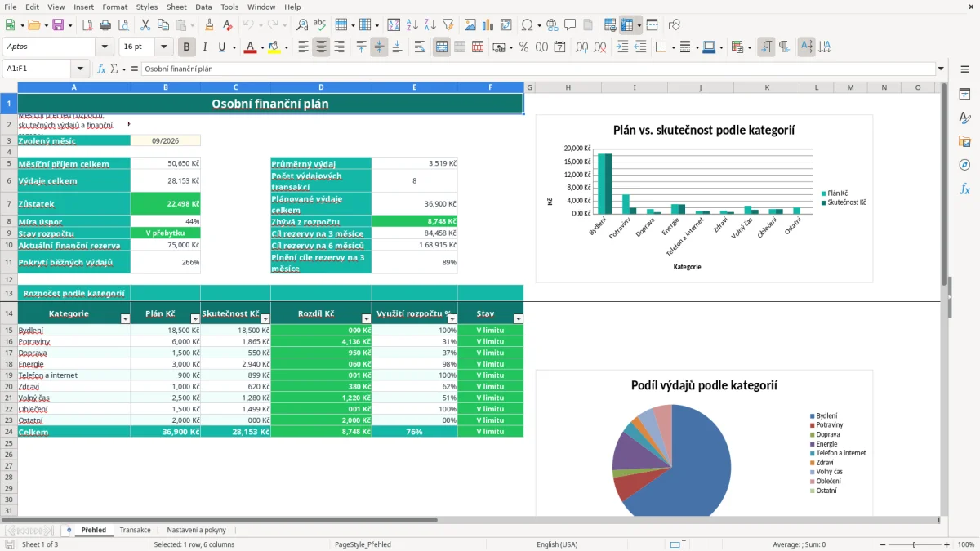This screenshot has width=980, height=551.
Task: Open the Format menu
Action: (114, 7)
